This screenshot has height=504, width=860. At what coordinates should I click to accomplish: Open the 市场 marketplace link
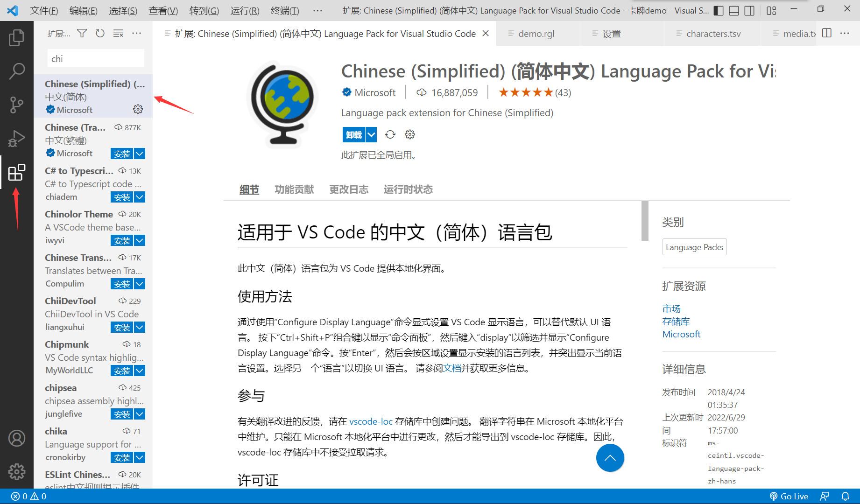(x=671, y=308)
